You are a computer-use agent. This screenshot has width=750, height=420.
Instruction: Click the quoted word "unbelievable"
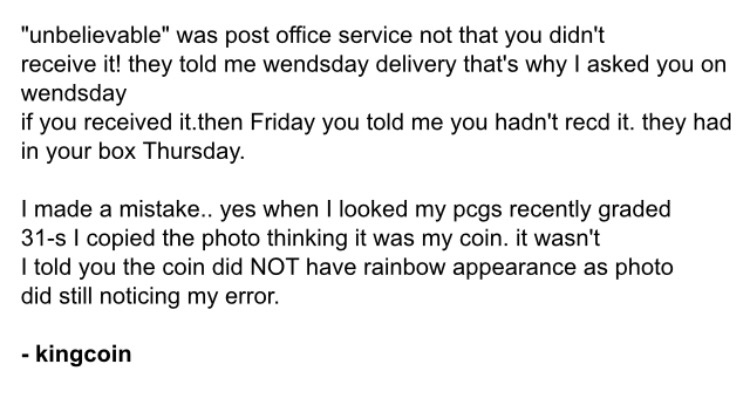click(96, 35)
